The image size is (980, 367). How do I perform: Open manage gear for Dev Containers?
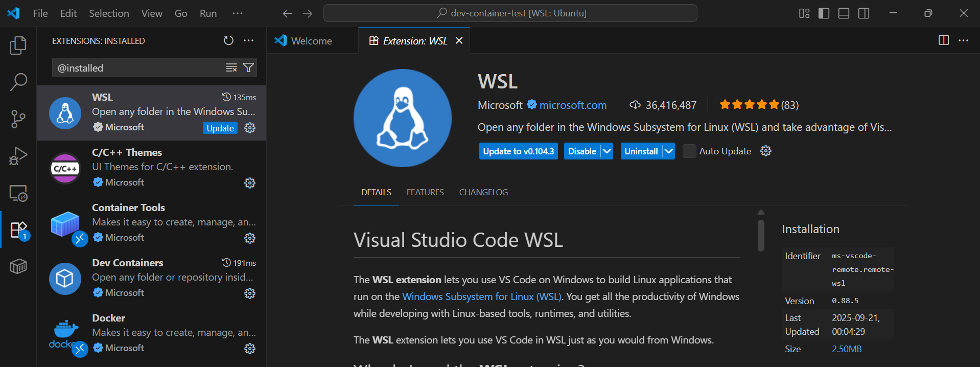tap(250, 293)
